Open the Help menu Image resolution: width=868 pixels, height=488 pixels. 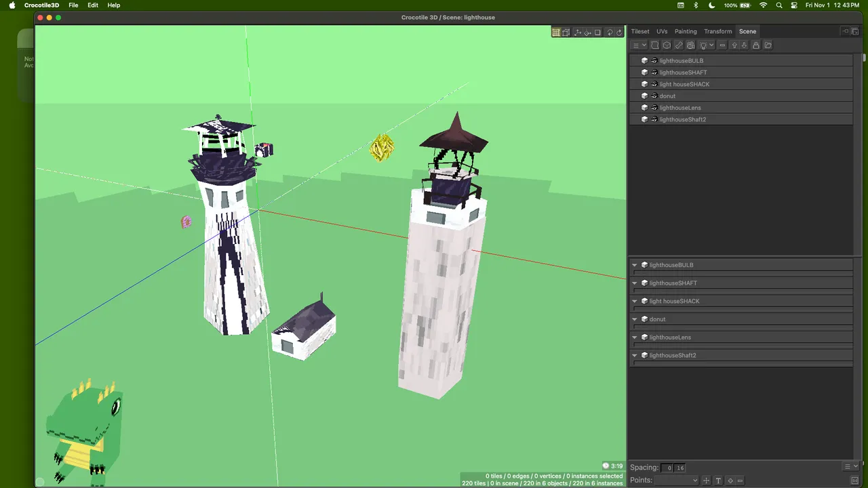coord(114,5)
